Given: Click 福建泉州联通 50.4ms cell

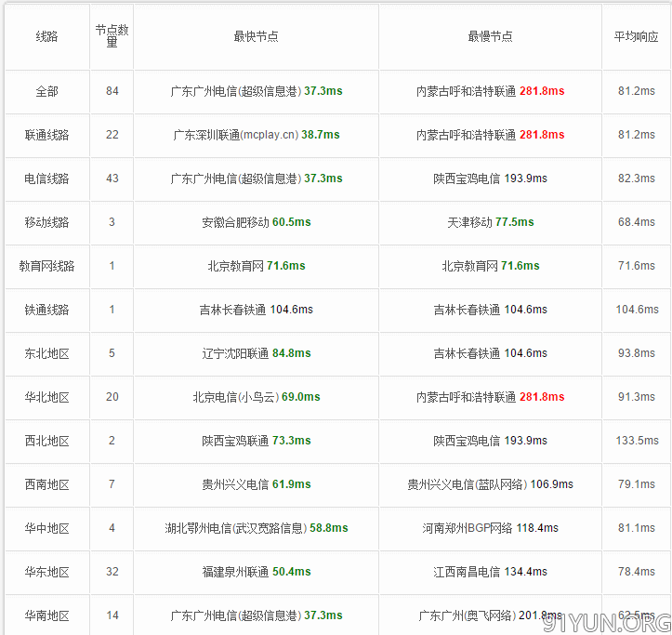Looking at the screenshot, I should click(x=256, y=573).
